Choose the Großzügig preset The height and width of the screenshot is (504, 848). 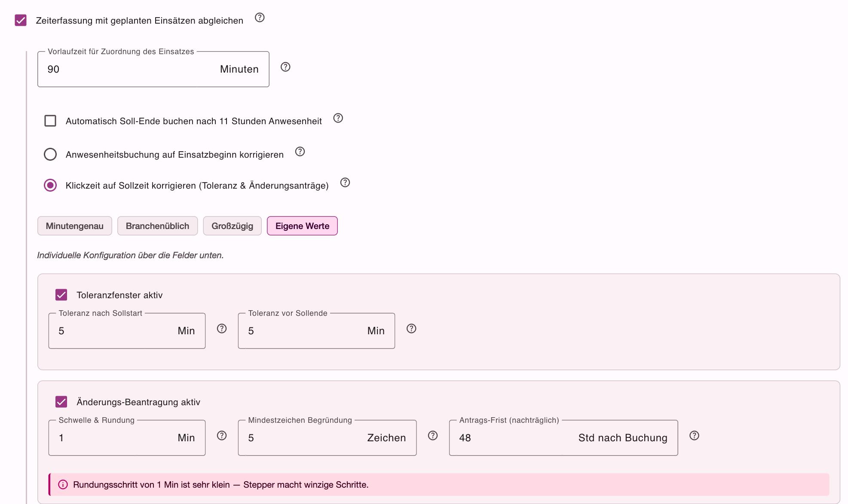click(x=232, y=226)
